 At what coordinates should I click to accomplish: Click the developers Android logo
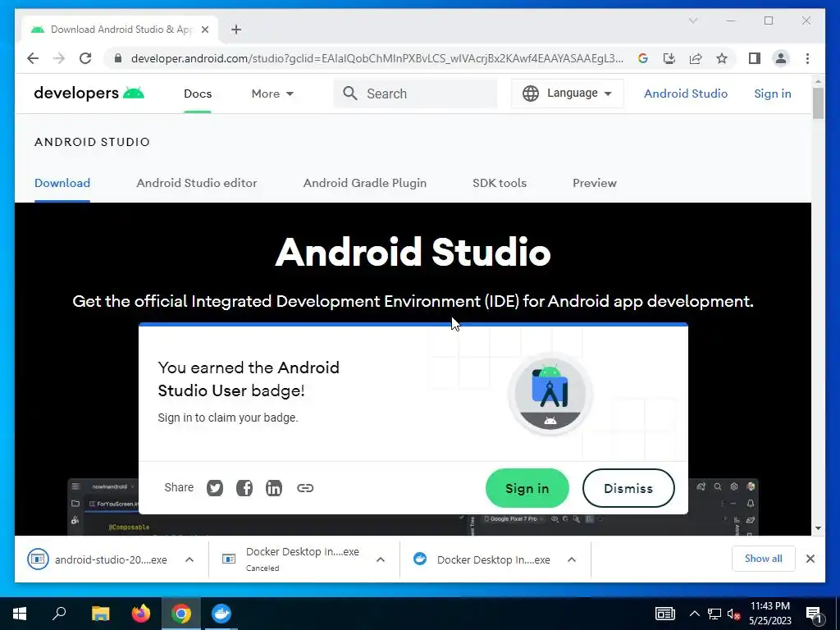tap(89, 94)
